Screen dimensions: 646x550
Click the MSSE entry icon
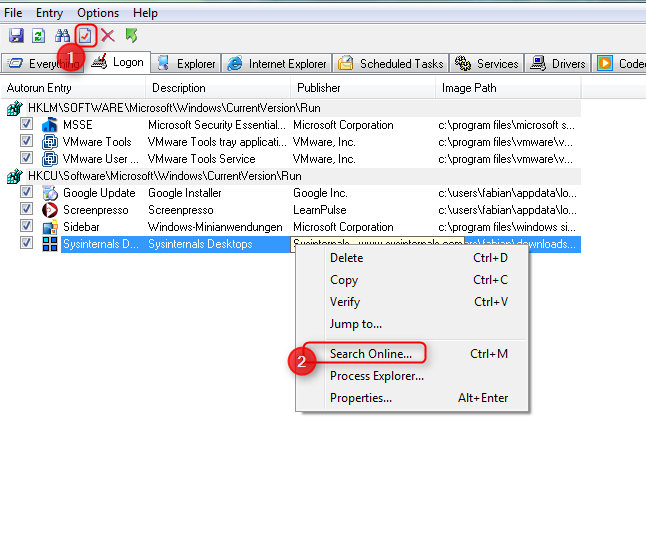point(50,125)
